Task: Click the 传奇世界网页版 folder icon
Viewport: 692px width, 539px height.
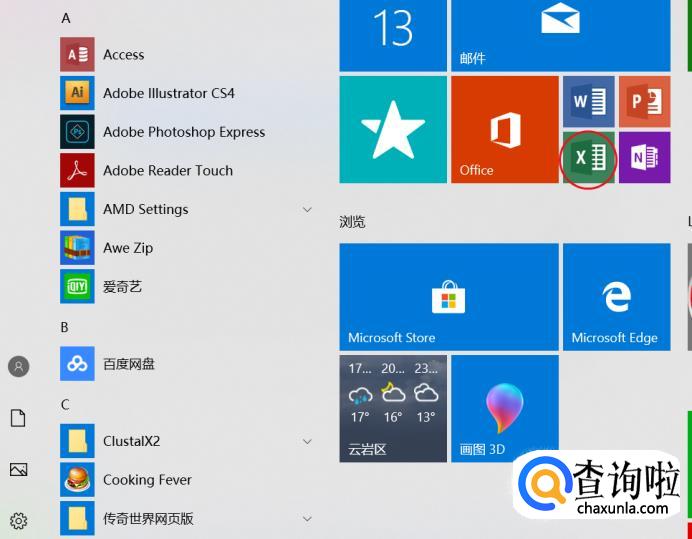Action: 77,518
